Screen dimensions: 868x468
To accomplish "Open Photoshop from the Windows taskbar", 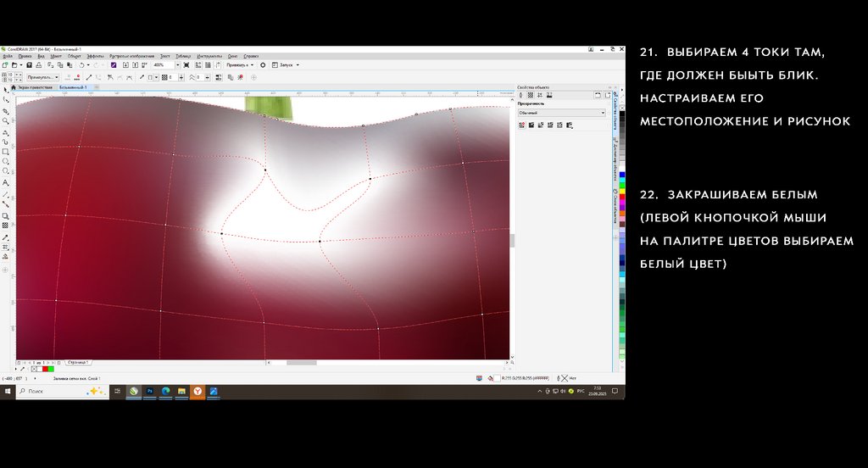I will 150,391.
